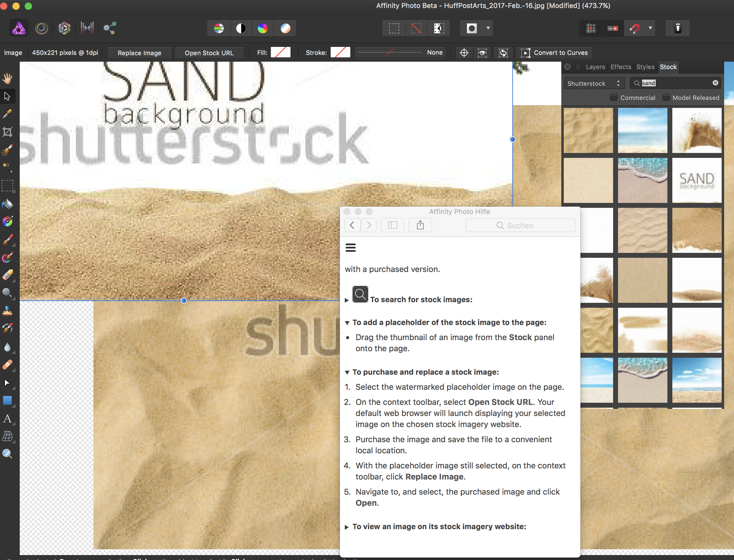Viewport: 734px width, 560px height.
Task: Select the View (hand) tool
Action: pyautogui.click(x=7, y=78)
